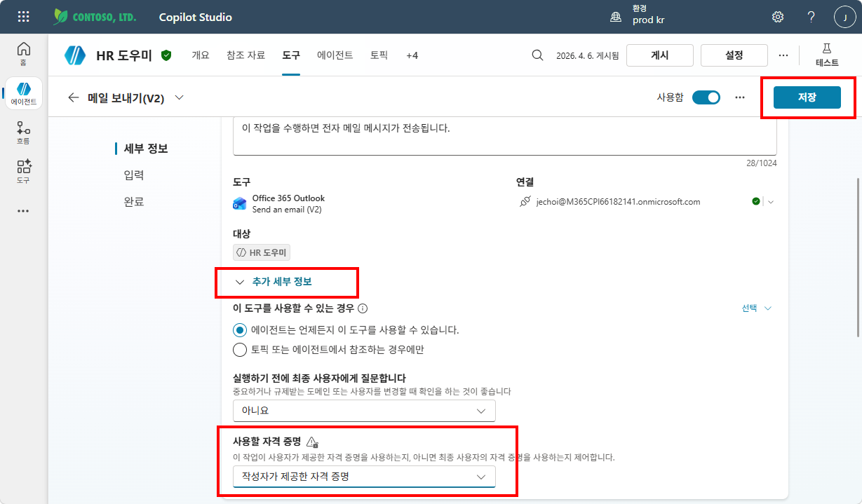Image resolution: width=862 pixels, height=504 pixels.
Task: Click the Office 365 Outlook icon
Action: 240,203
